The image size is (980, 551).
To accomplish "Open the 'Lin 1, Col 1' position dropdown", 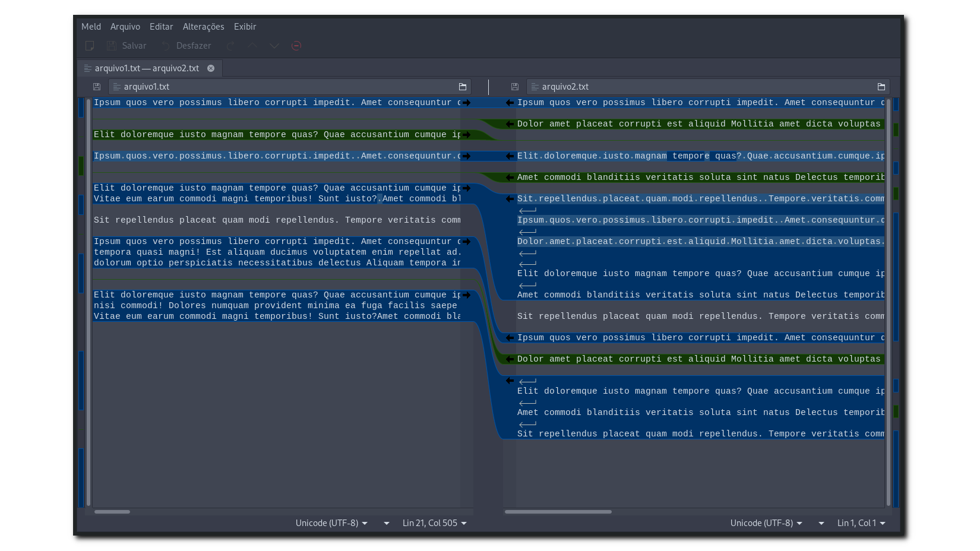I will pyautogui.click(x=861, y=523).
